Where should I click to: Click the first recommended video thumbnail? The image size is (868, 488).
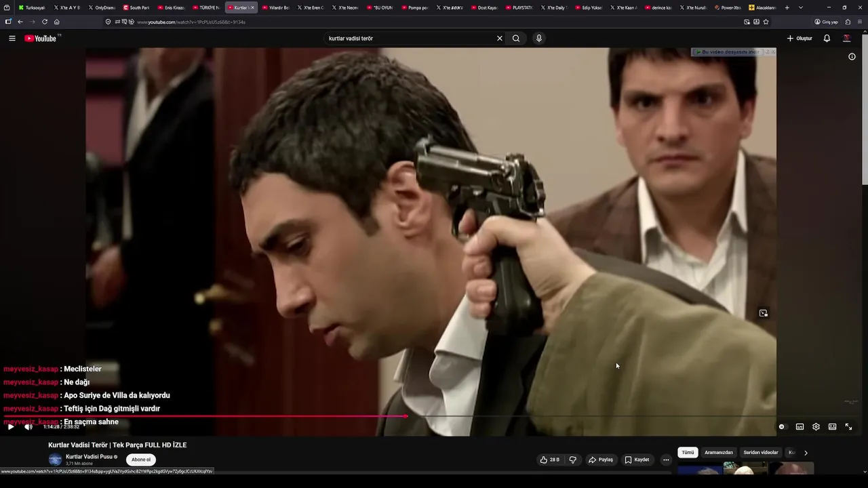point(699,469)
